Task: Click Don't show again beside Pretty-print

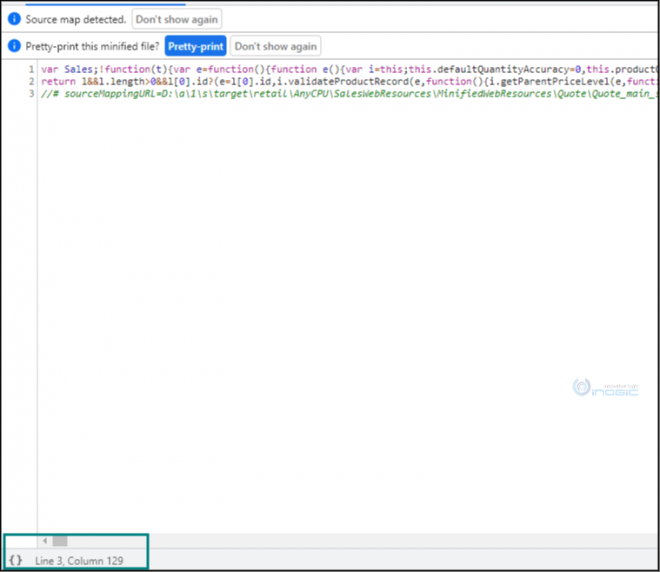Action: pyautogui.click(x=276, y=46)
